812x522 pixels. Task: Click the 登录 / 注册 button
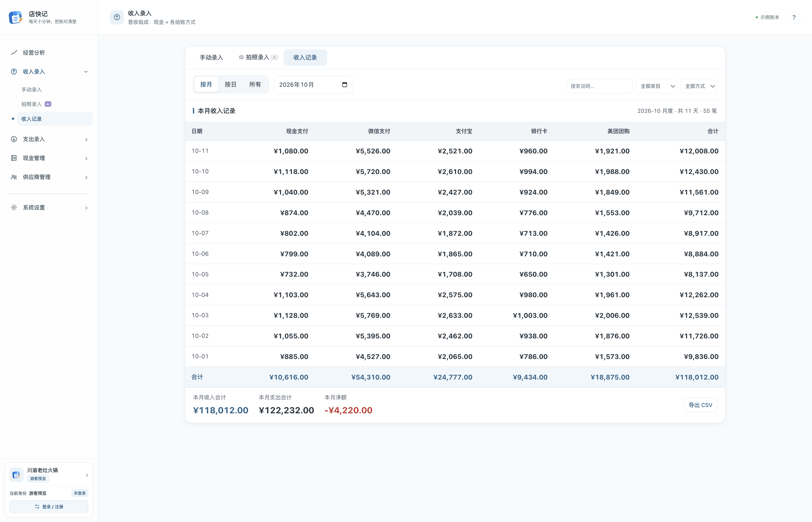[49, 506]
